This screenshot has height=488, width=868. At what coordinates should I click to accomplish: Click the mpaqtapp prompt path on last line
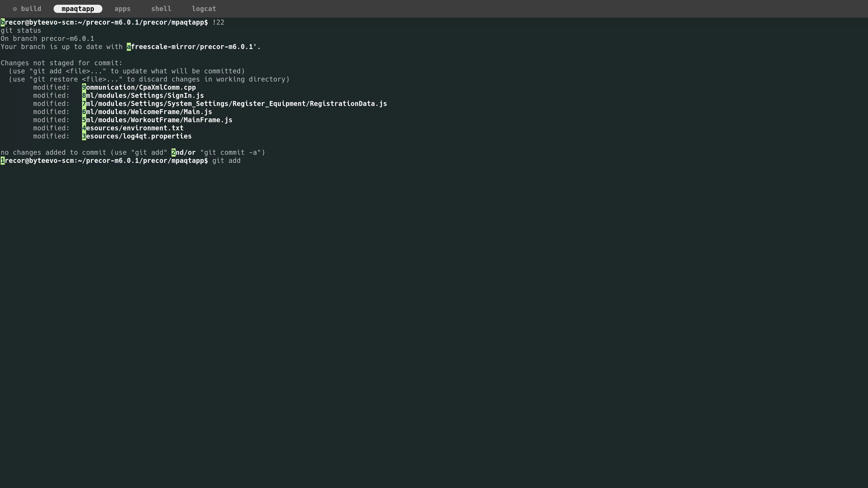104,161
